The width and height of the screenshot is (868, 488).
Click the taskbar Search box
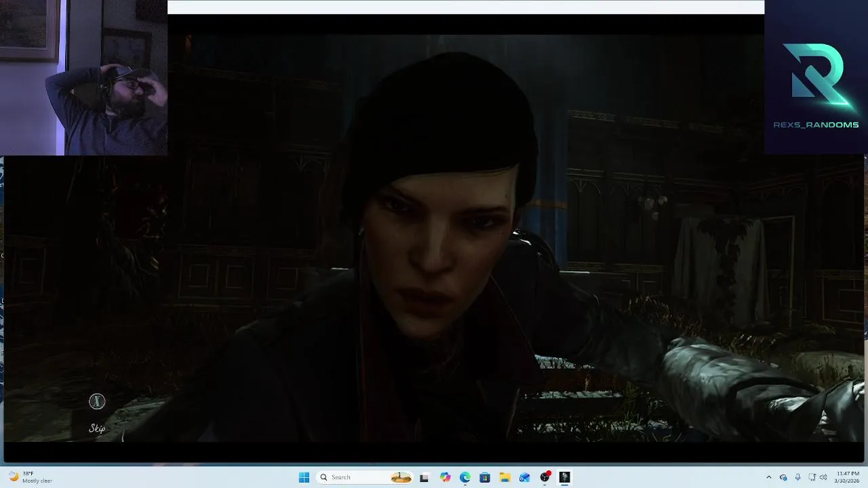coord(366,477)
